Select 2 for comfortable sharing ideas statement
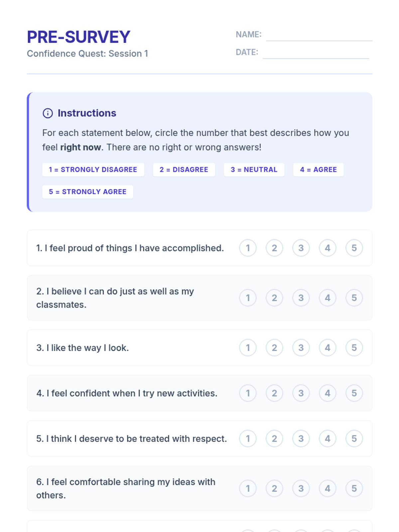The width and height of the screenshot is (399, 532). (x=274, y=488)
